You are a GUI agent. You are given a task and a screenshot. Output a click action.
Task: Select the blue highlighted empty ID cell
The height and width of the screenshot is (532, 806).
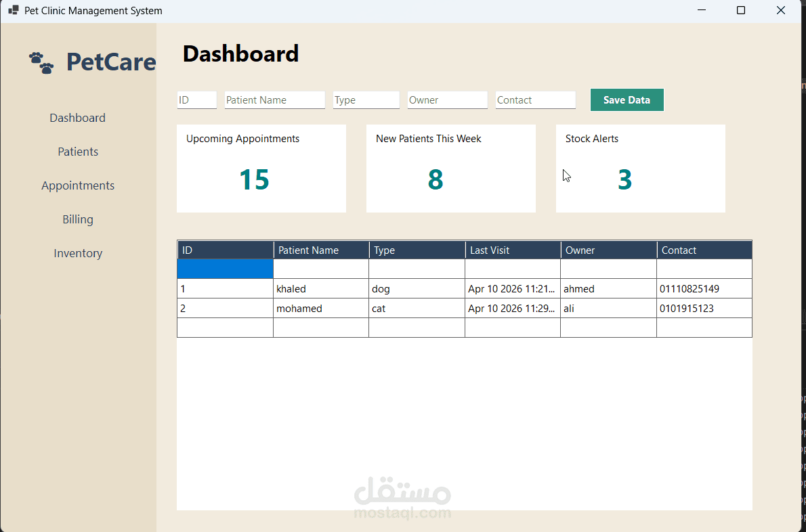point(225,269)
